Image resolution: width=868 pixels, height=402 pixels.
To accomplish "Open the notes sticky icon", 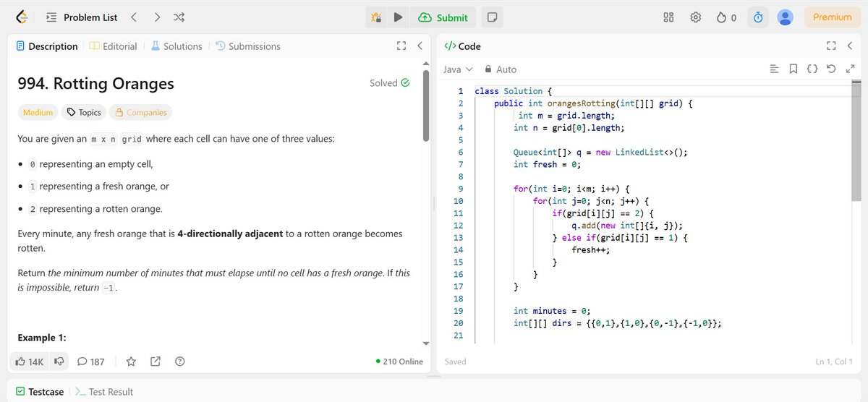I will 492,17.
